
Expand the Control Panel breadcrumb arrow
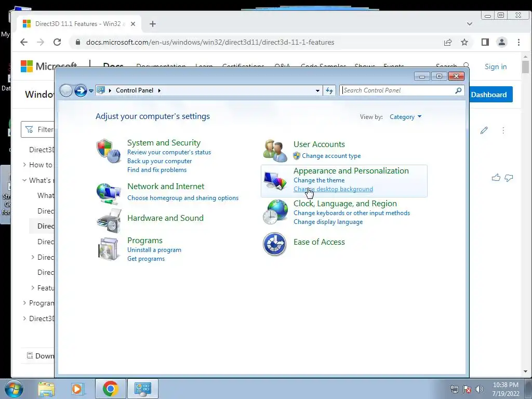(159, 90)
